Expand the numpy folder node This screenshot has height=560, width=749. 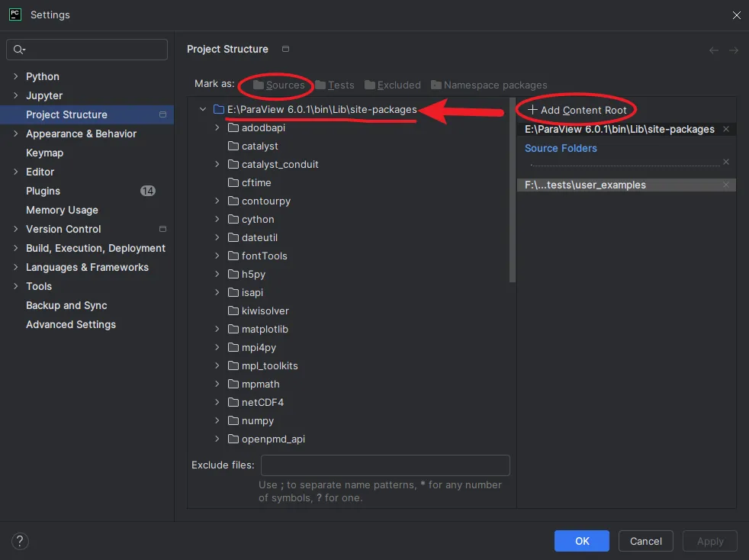tap(217, 420)
